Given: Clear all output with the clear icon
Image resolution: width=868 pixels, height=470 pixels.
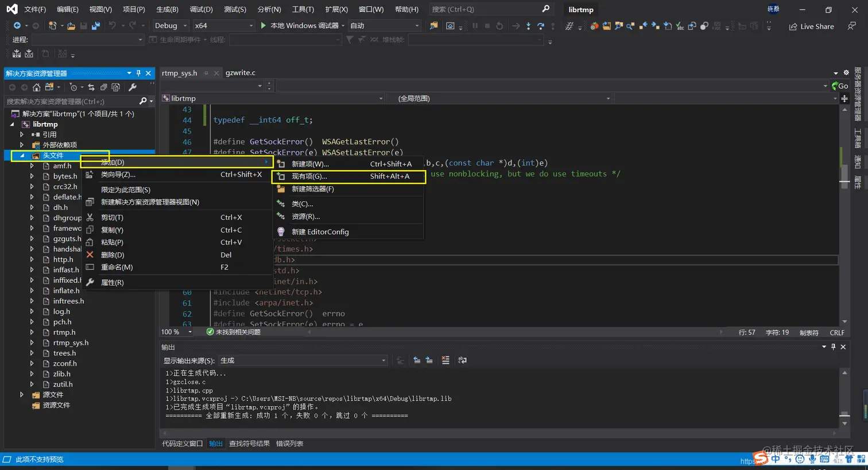Looking at the screenshot, I should click(x=445, y=360).
